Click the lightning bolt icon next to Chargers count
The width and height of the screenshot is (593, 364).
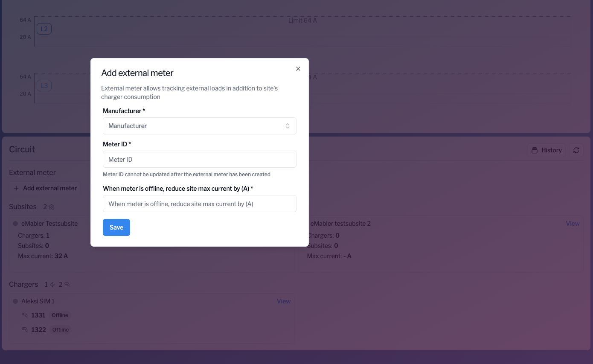(x=52, y=284)
